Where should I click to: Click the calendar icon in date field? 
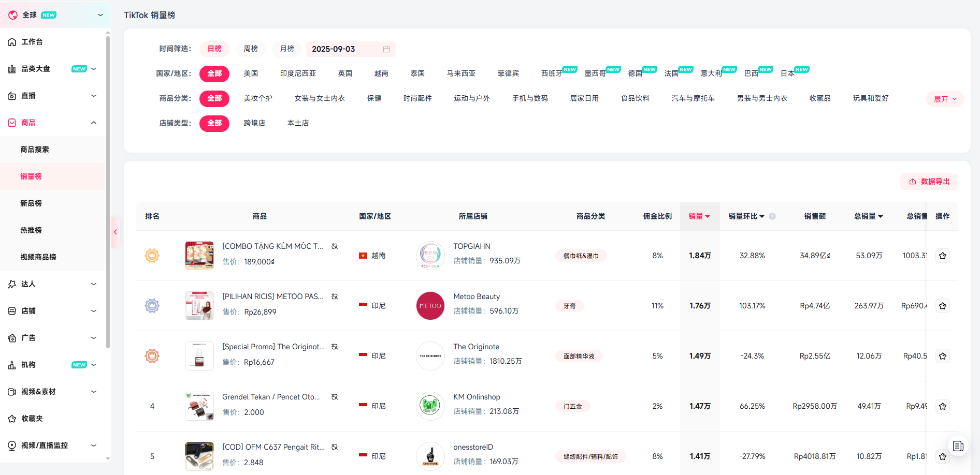[386, 49]
